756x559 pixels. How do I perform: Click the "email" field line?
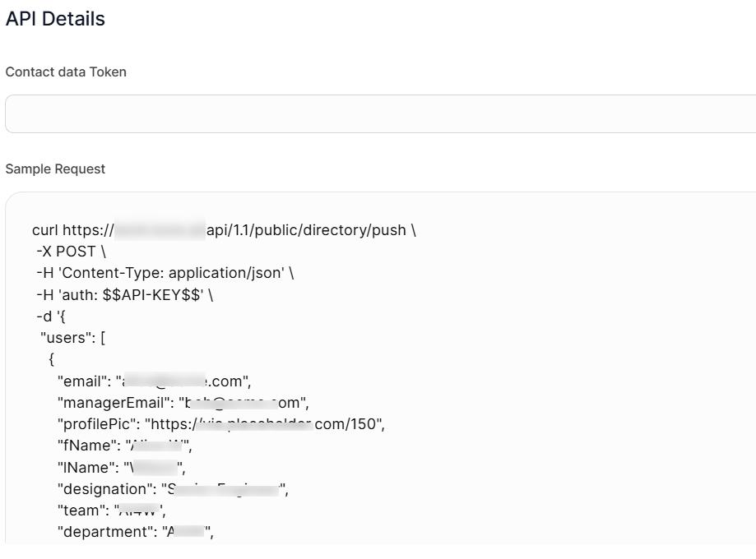tap(154, 381)
